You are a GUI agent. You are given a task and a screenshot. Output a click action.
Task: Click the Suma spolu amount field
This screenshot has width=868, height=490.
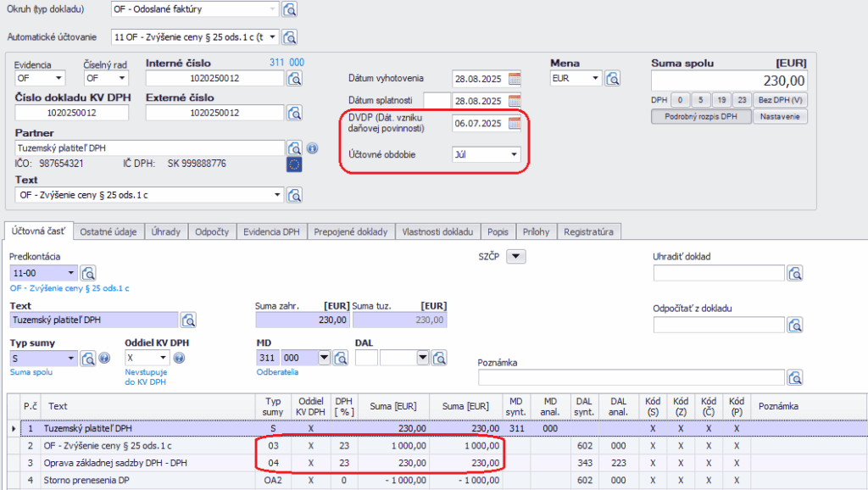(728, 81)
